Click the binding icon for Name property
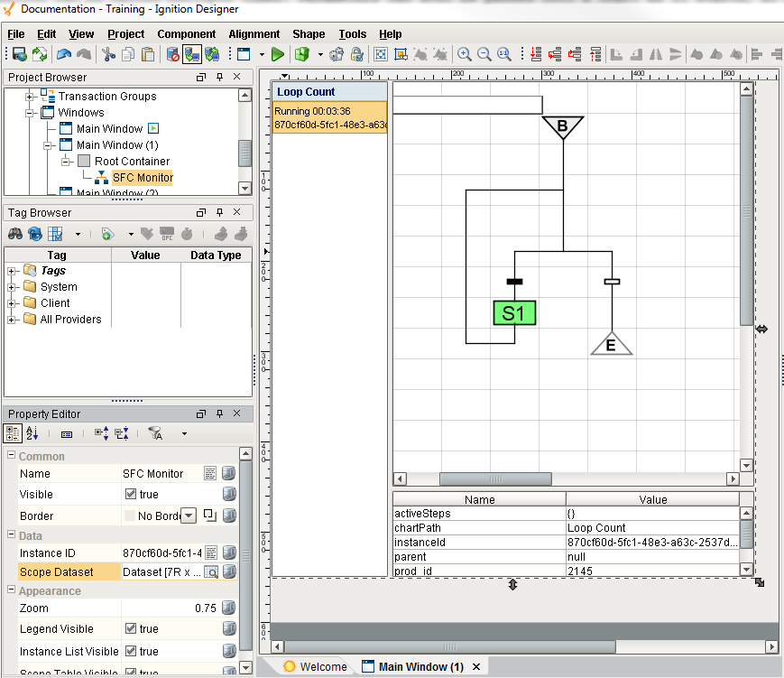 click(229, 473)
